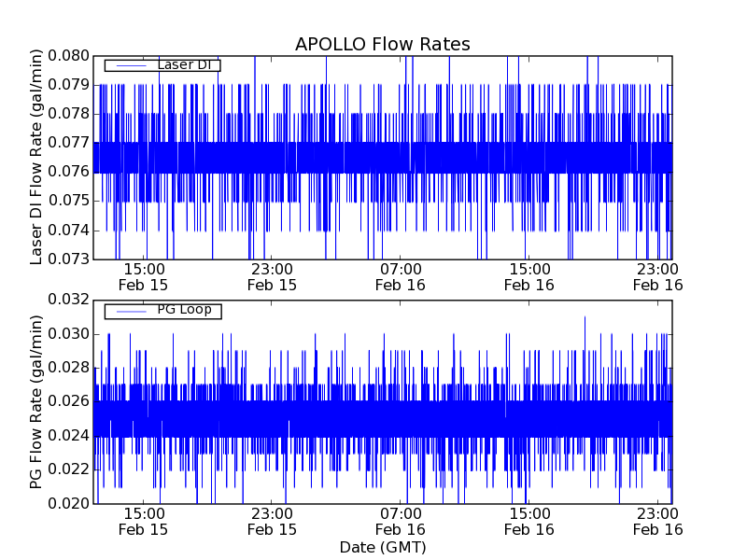Click the APOLLO Flow Rates chart title

(x=382, y=44)
